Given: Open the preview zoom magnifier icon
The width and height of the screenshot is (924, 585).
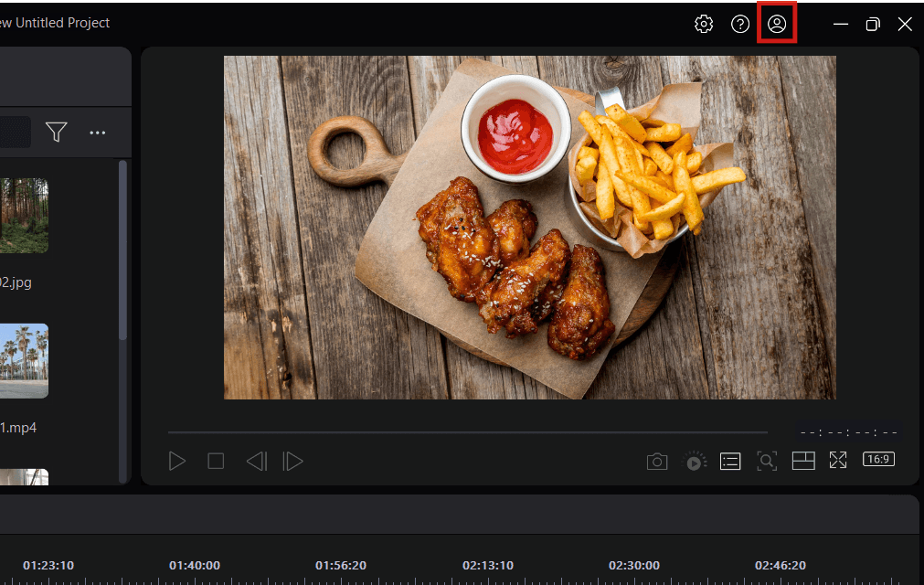Looking at the screenshot, I should [767, 462].
